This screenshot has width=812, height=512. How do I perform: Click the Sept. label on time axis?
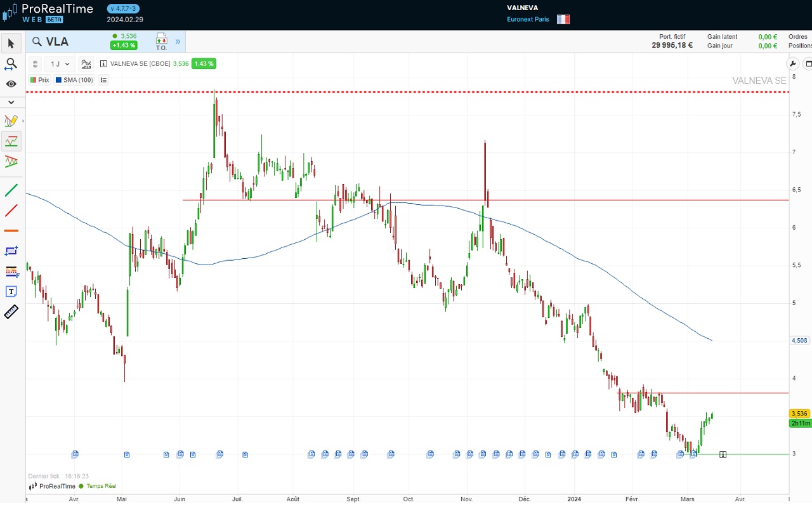(x=353, y=499)
